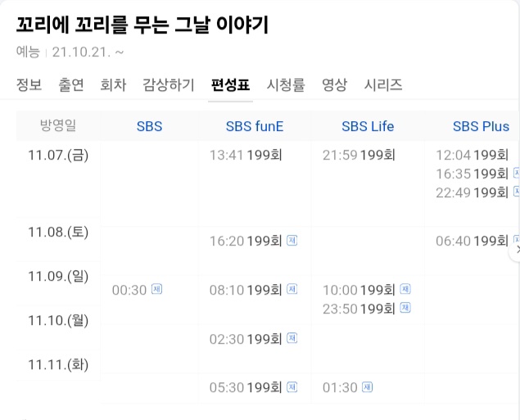Click the rerun badge next to 16:20 199회
The image size is (520, 420).
point(292,240)
